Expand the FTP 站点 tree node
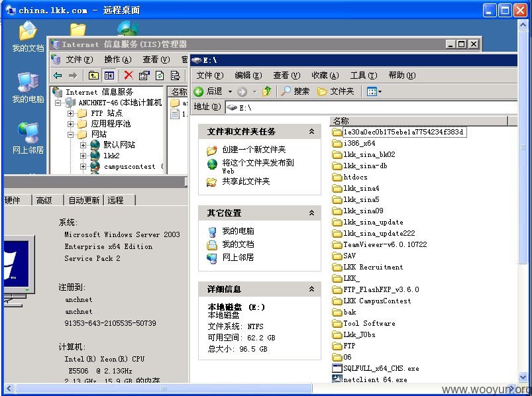Screen dimensions: 532x396 (x=71, y=113)
